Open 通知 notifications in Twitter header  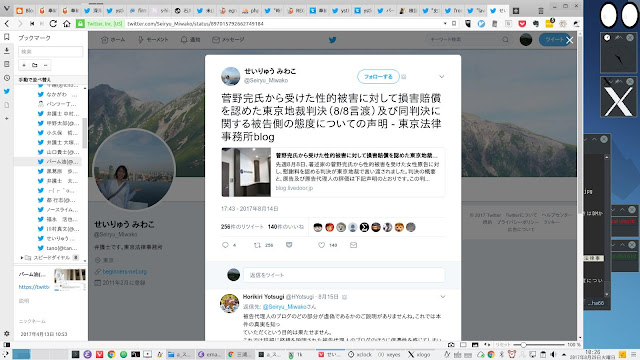[190, 40]
